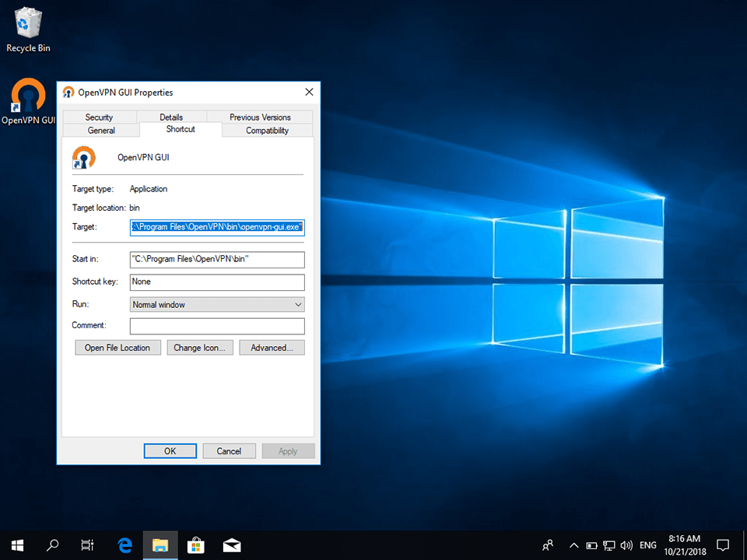Open Task View from taskbar

[x=87, y=545]
